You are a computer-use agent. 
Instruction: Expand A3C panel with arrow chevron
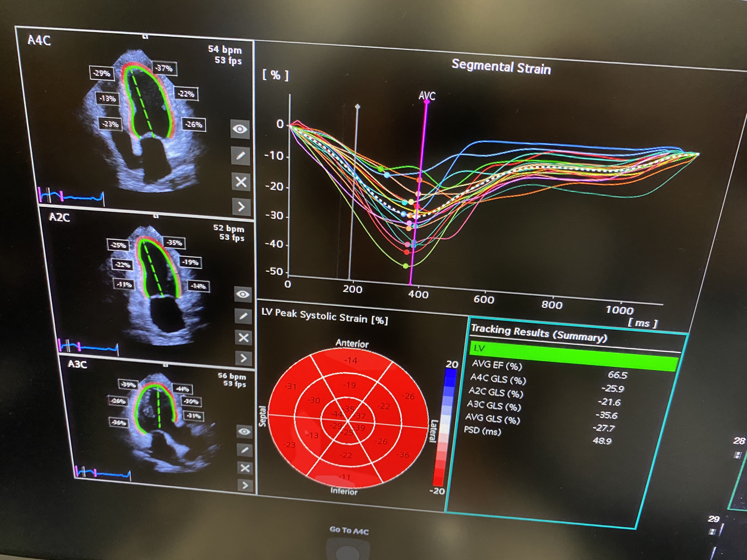click(245, 485)
